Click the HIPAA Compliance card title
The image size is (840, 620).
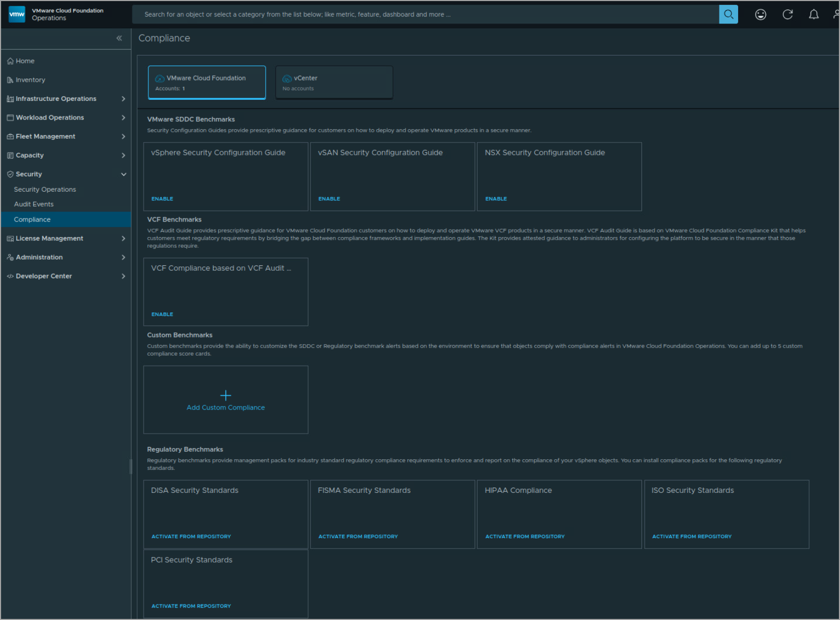pyautogui.click(x=518, y=491)
